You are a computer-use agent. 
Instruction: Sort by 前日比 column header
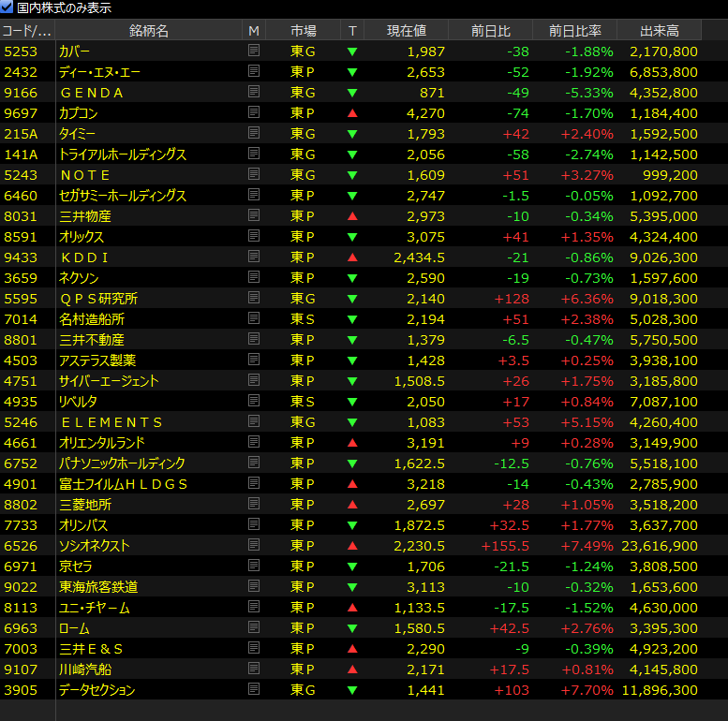[x=491, y=31]
